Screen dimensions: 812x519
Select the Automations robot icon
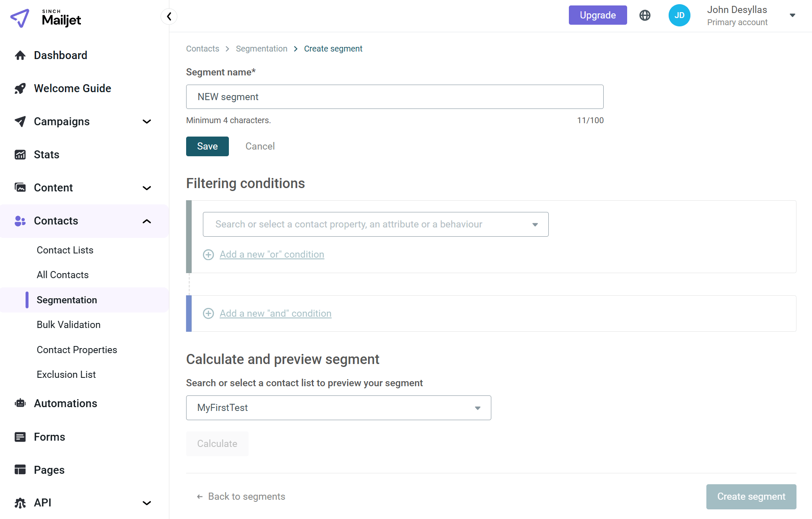(20, 403)
